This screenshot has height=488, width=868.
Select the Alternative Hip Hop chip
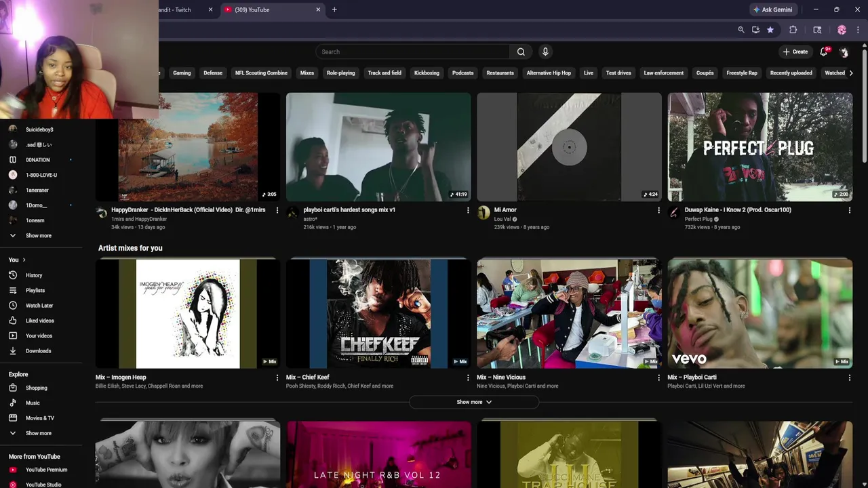coord(549,73)
